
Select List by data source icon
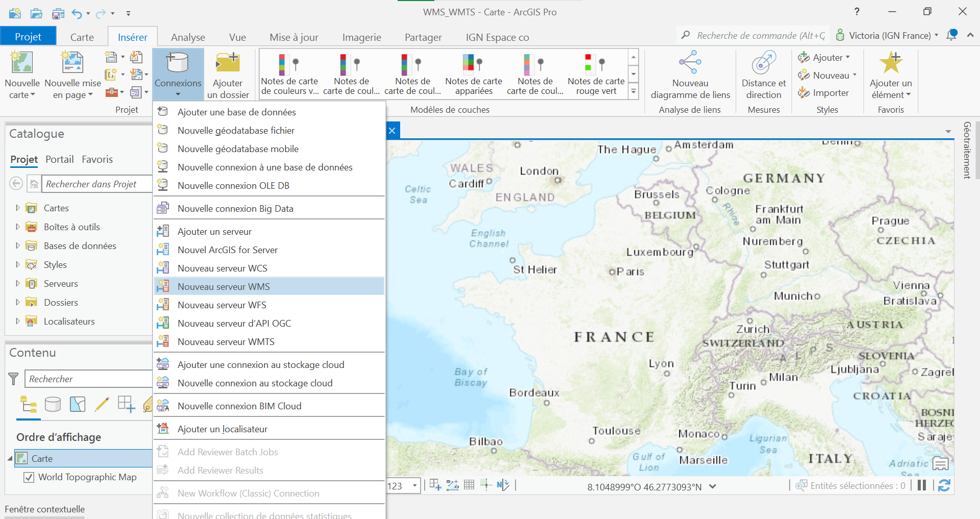(x=53, y=405)
